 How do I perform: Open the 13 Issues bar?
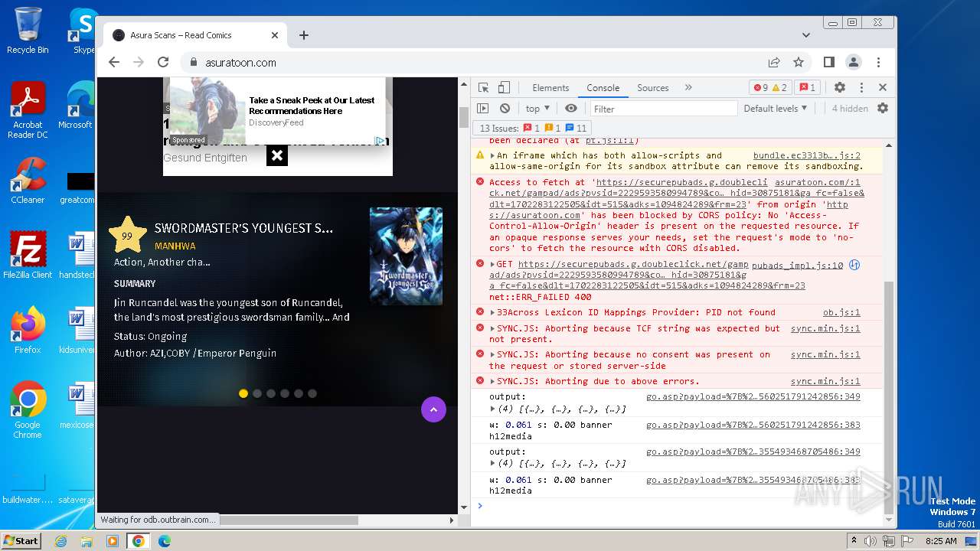point(534,128)
